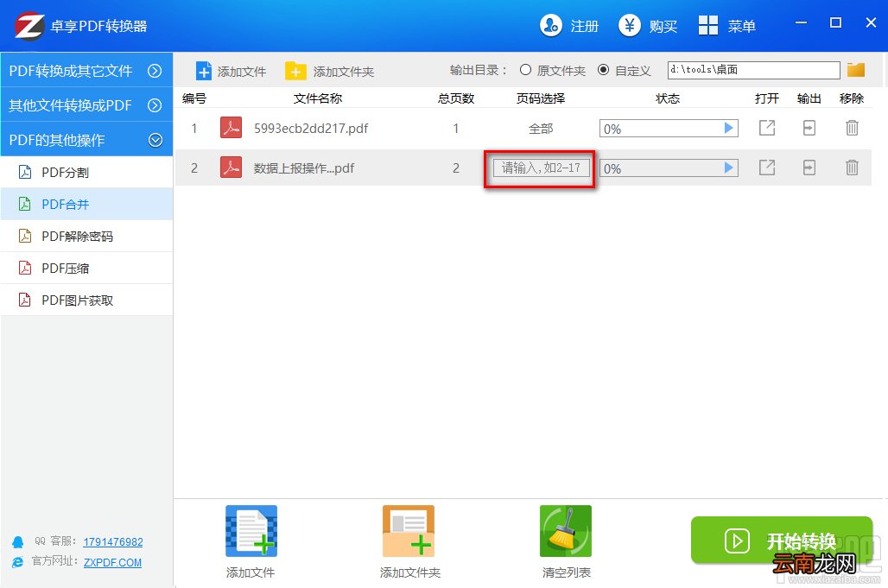Click the green 开始转换 button

[x=782, y=540]
